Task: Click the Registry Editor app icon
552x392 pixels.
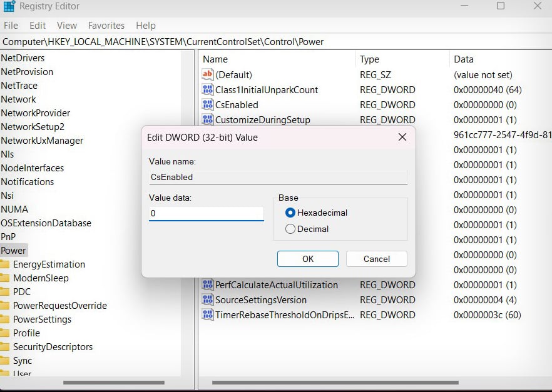Action: click(9, 6)
